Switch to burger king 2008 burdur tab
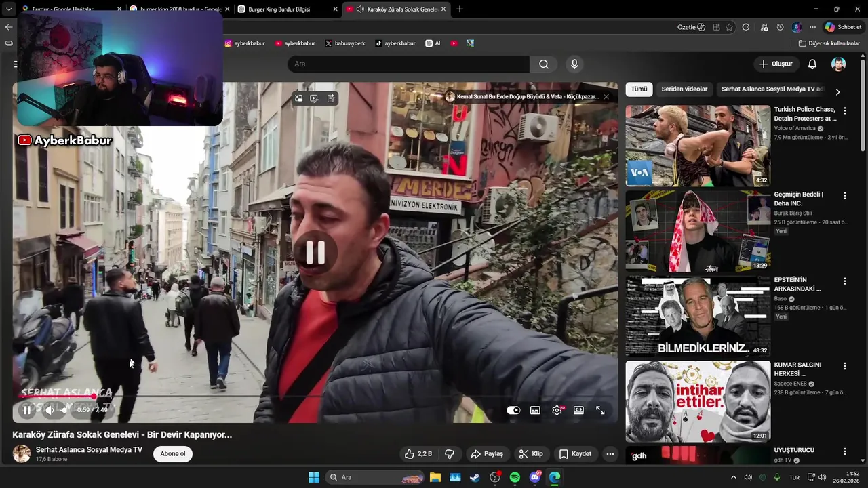This screenshot has height=488, width=868. point(180,9)
